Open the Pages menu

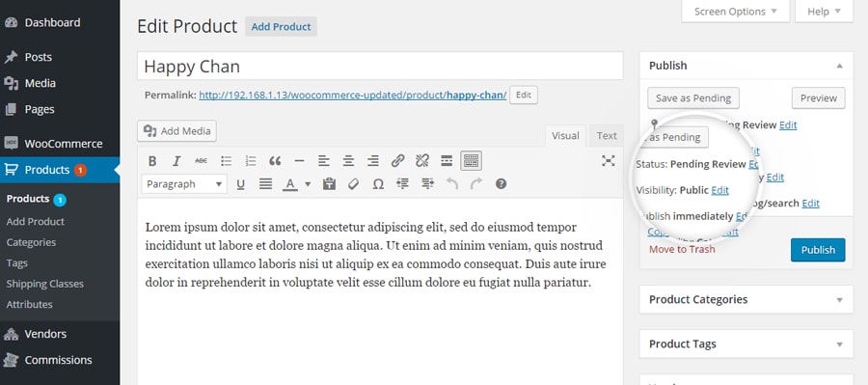pos(60,109)
